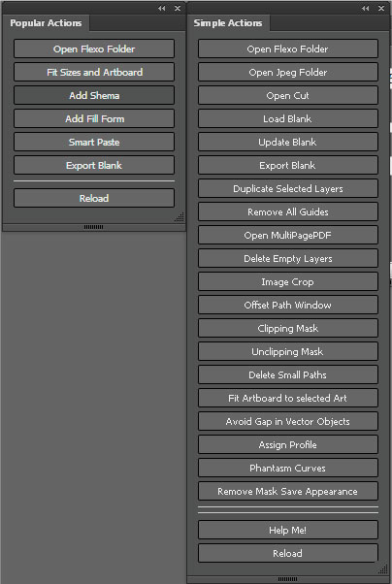This screenshot has width=392, height=584.
Task: Run Delete Empty Layers action
Action: click(288, 258)
